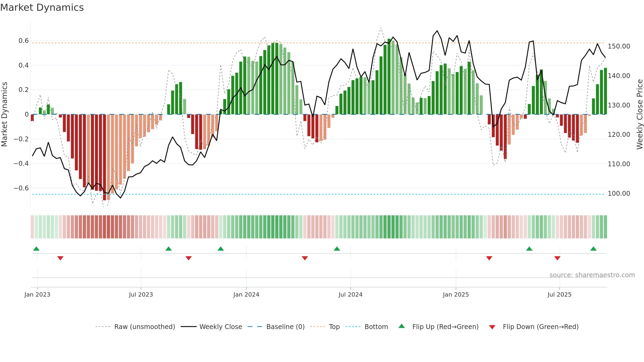Screen dimensions: 644x362
Task: Click the flip-up triangle near May 2025
Action: coord(529,249)
